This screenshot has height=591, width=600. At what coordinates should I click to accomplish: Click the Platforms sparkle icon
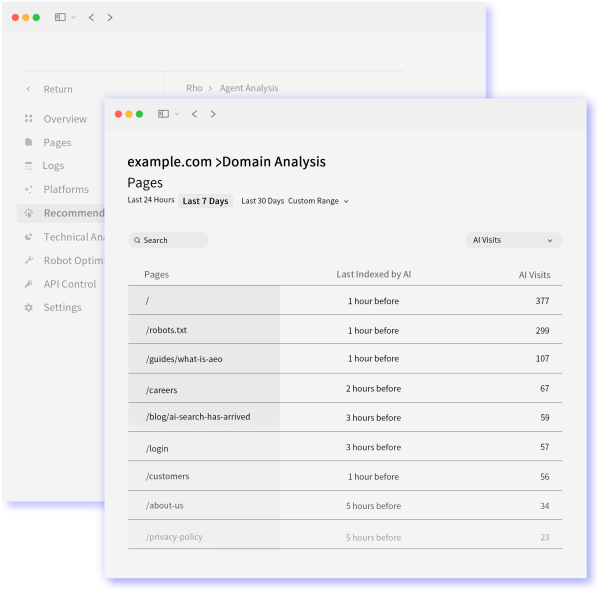point(29,190)
